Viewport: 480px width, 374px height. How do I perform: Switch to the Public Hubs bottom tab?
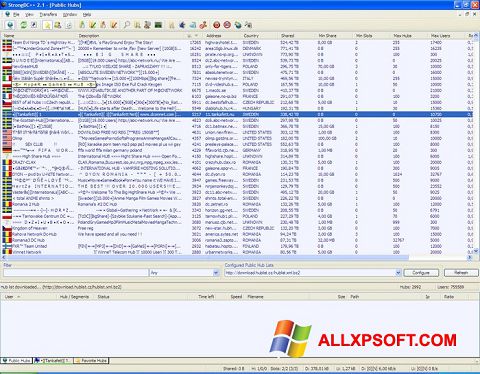click(16, 361)
